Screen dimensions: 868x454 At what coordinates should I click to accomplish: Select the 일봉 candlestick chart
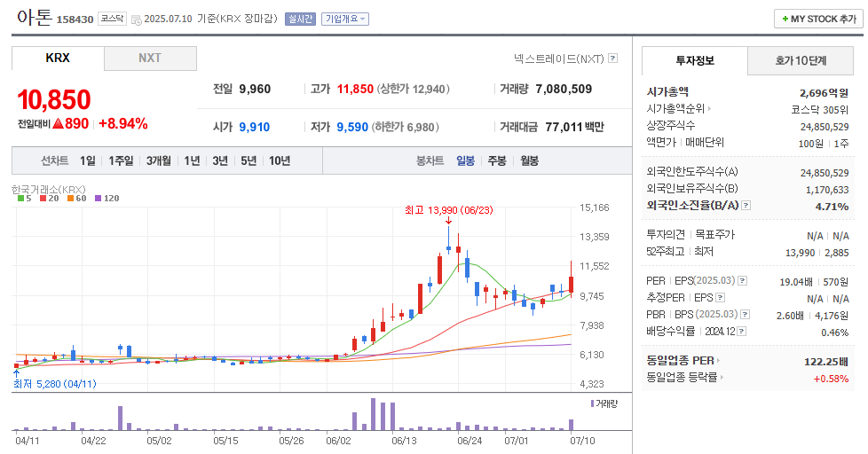[465, 160]
